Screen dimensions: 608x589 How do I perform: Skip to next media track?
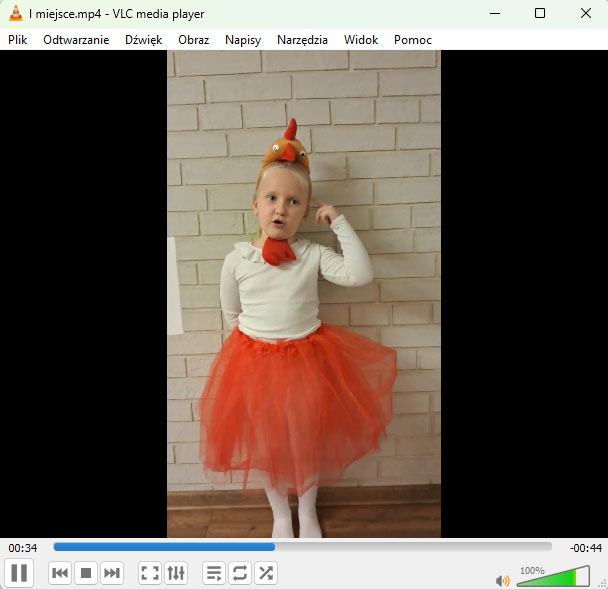112,573
